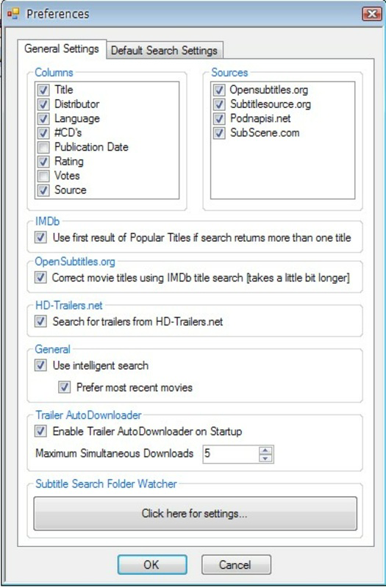
Task: Uncheck the Language column checkbox
Action: click(x=43, y=118)
